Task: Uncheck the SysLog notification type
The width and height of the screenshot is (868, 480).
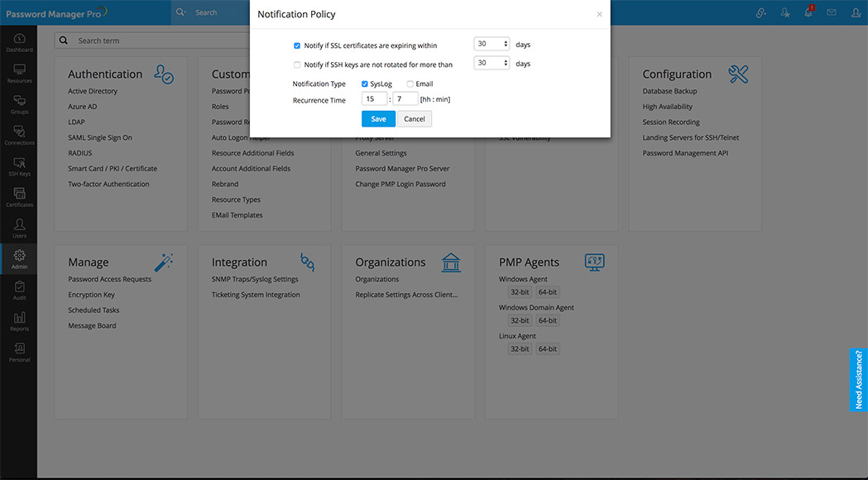Action: click(x=365, y=84)
